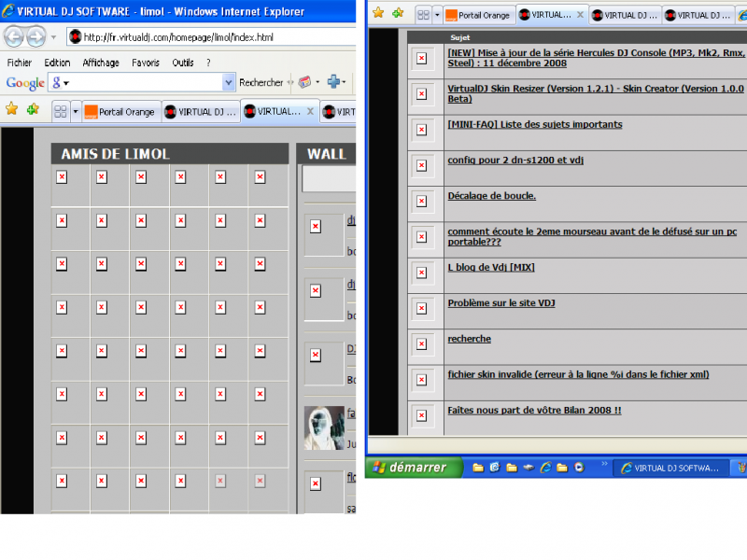Expand the Quick Launch overflow chevron

pyautogui.click(x=602, y=464)
